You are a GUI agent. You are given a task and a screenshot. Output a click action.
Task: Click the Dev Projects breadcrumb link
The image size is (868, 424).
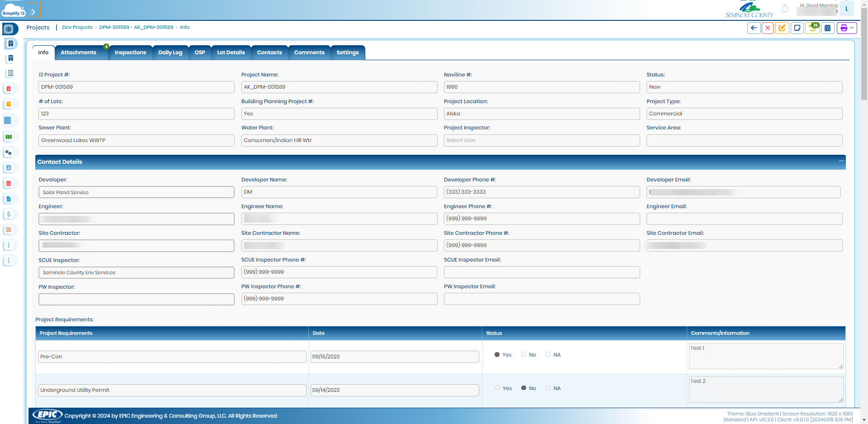[x=77, y=28]
